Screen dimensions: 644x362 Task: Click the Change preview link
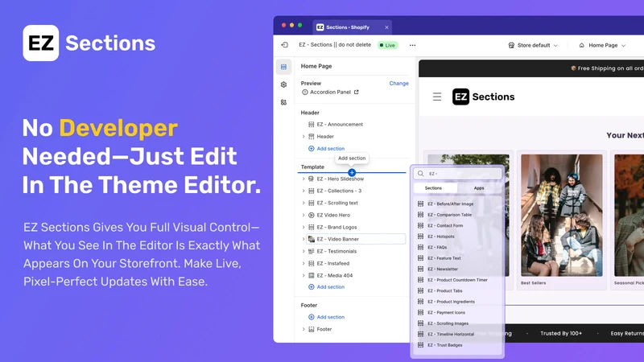[x=398, y=84]
